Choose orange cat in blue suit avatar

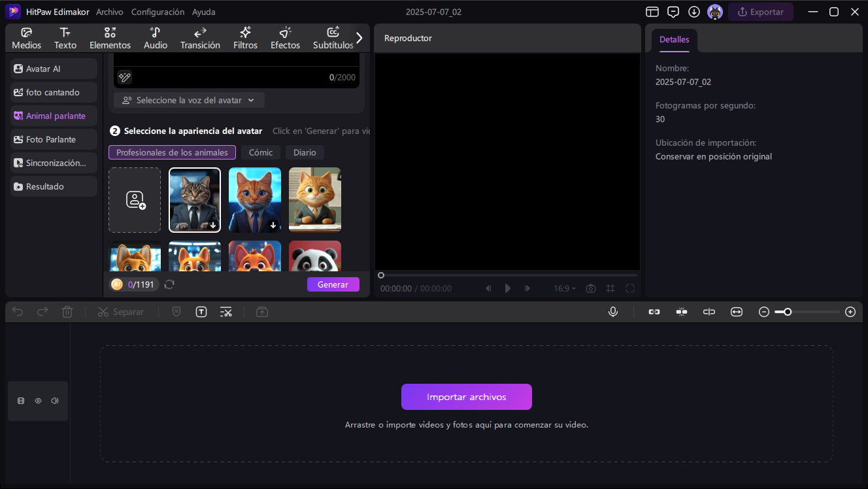255,200
